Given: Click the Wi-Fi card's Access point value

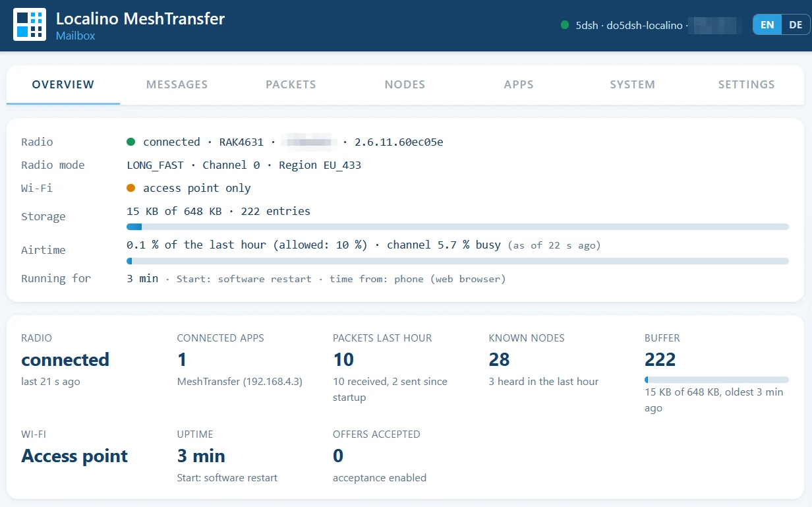Looking at the screenshot, I should pos(74,456).
